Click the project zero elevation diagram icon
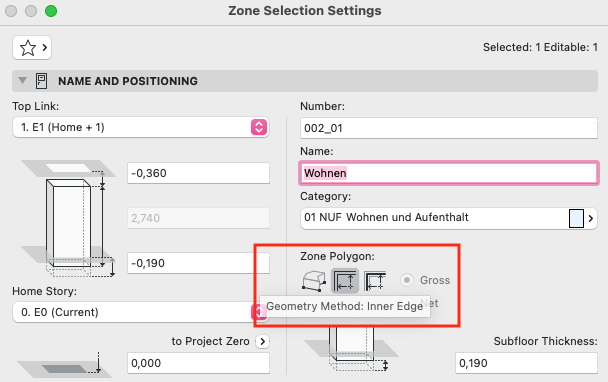Viewport: 608px width, 382px height. [64, 365]
